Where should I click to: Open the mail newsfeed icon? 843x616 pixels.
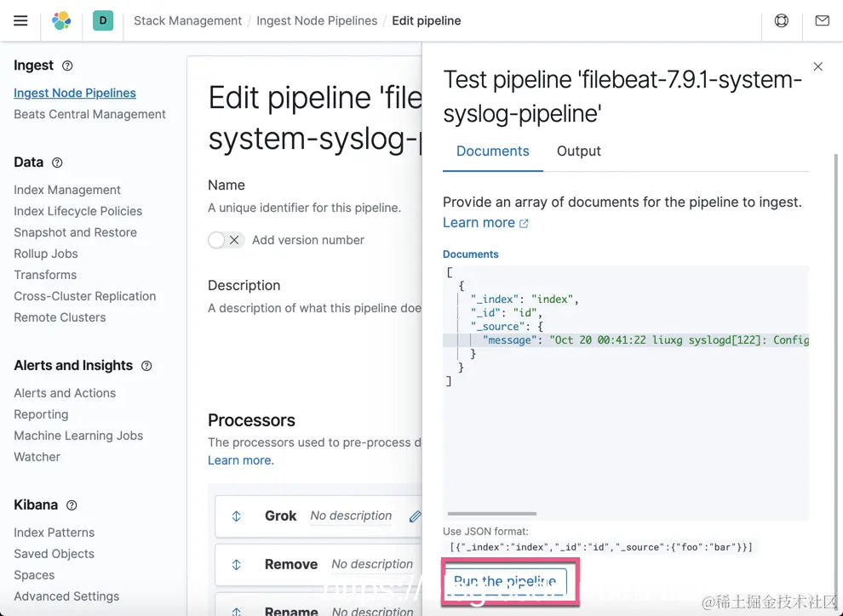(822, 20)
